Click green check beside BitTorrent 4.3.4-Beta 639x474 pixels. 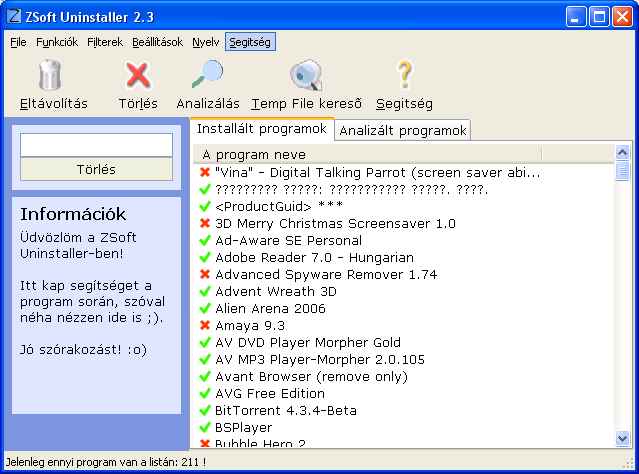(205, 410)
